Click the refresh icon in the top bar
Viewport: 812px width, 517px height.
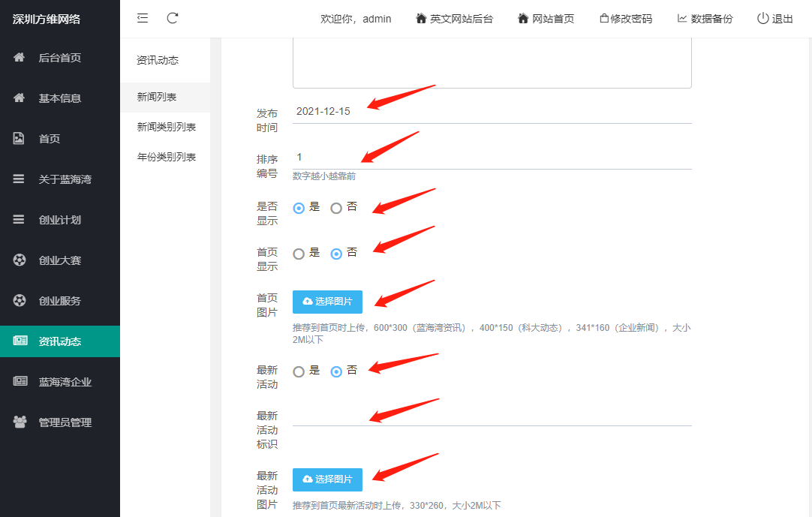click(x=173, y=18)
